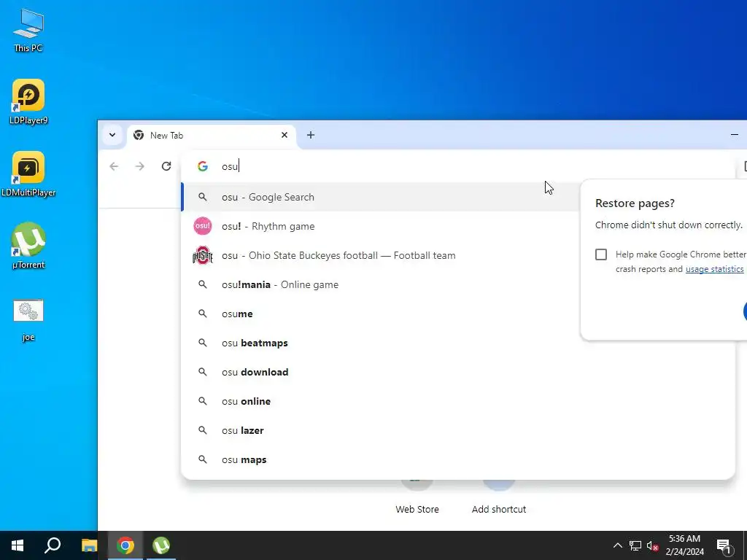Open a new tab with plus button
Image resolution: width=747 pixels, height=560 pixels.
point(311,135)
